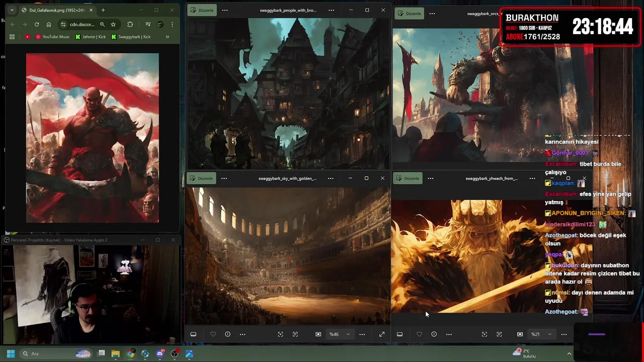644x362 pixels.
Task: Click the info icon in the sky_with_golden photo toolbar
Action: click(x=227, y=334)
